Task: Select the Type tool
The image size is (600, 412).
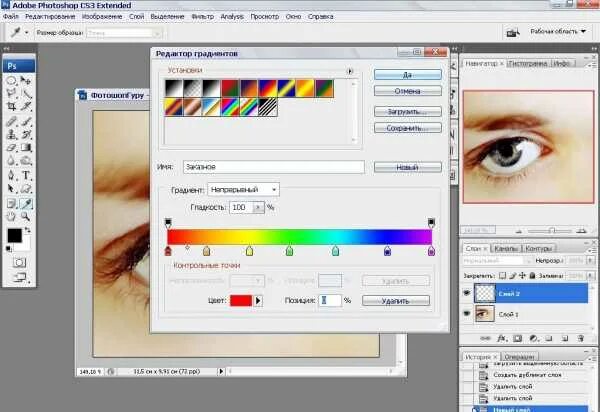Action: [x=26, y=176]
